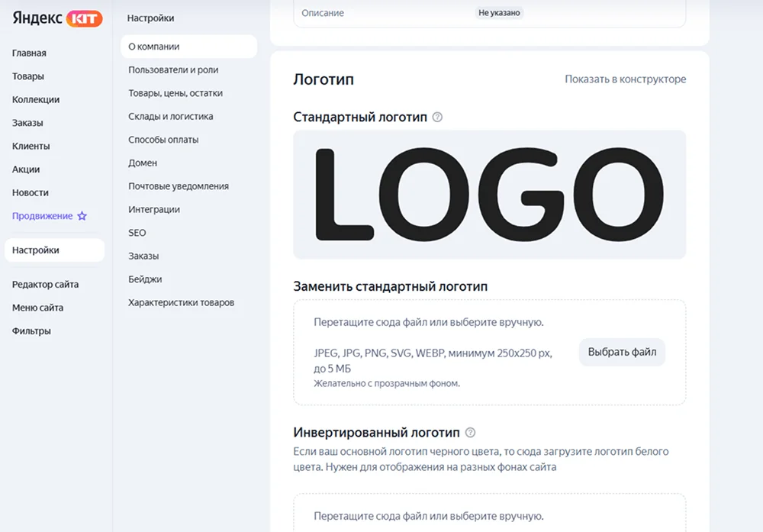763x532 pixels.
Task: Open SEO settings
Action: pos(137,233)
